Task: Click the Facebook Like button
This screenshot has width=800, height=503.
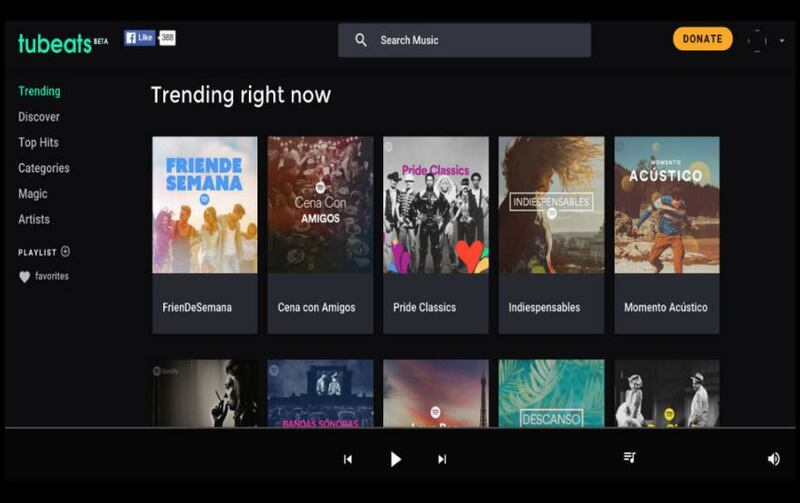Action: point(140,38)
